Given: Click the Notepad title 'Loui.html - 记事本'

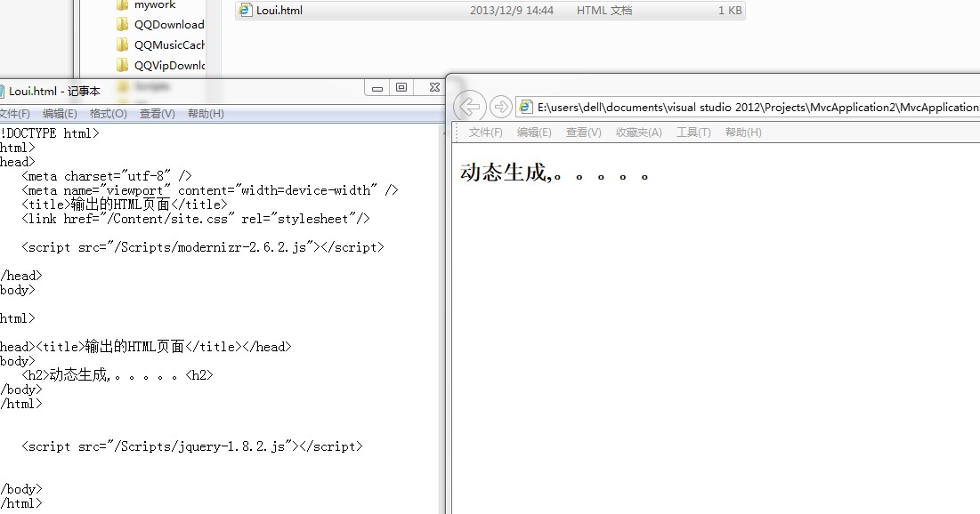Looking at the screenshot, I should [54, 92].
